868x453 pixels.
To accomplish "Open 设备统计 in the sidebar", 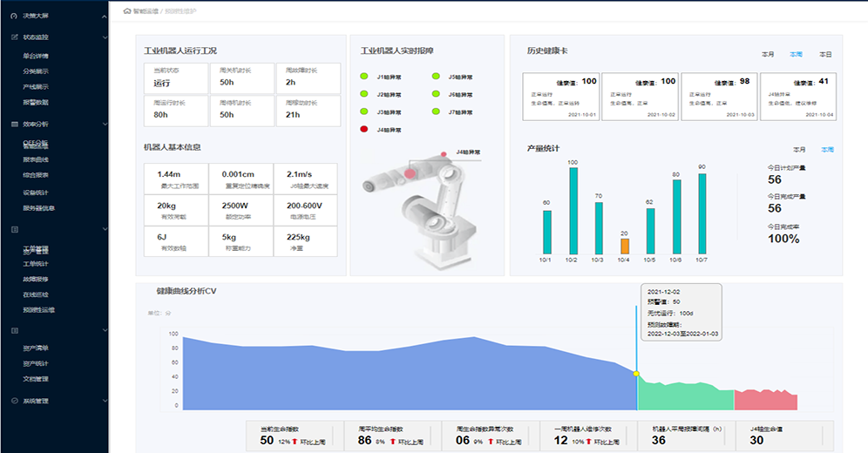I will pyautogui.click(x=36, y=193).
